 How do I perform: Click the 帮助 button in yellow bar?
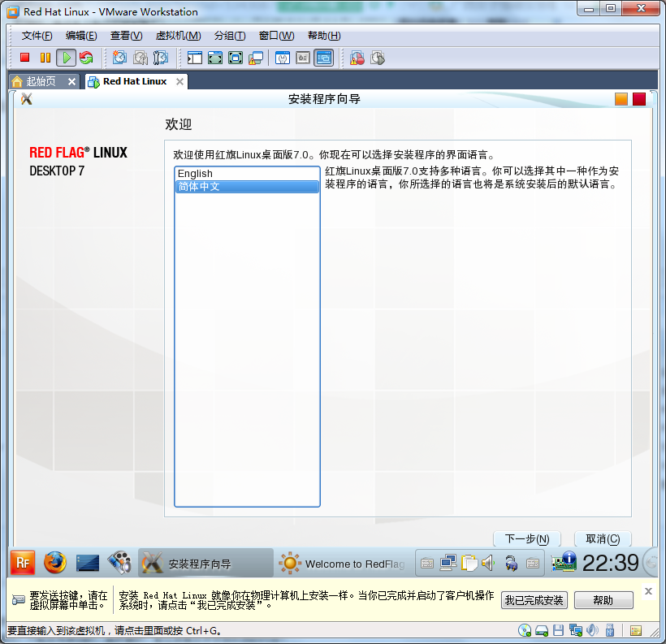click(x=603, y=600)
